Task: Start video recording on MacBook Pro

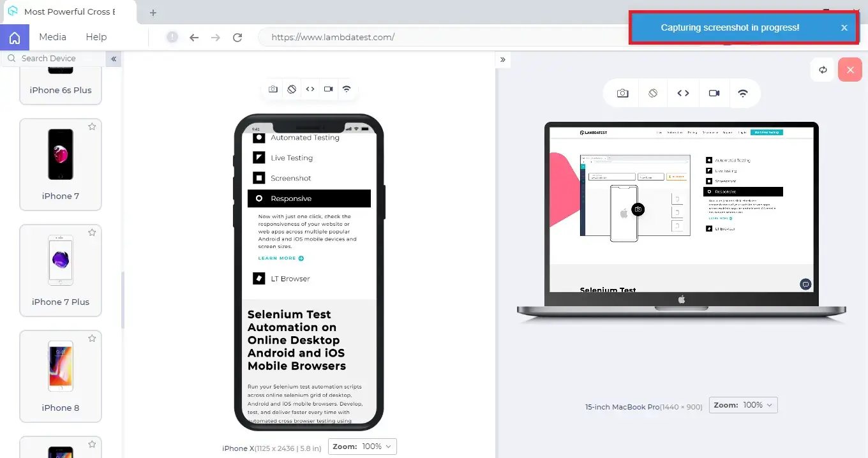Action: coord(714,93)
